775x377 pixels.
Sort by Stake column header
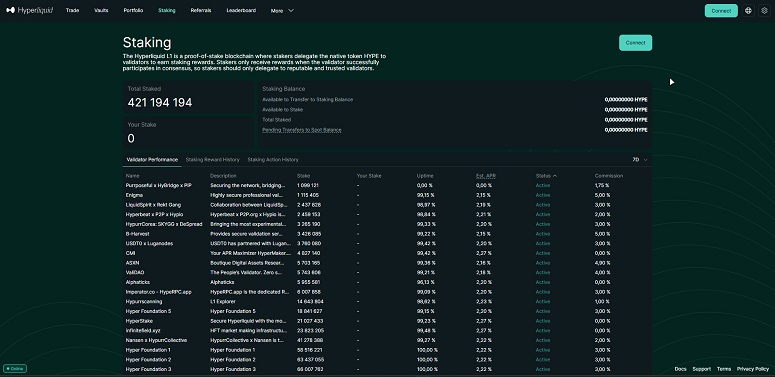click(x=303, y=176)
